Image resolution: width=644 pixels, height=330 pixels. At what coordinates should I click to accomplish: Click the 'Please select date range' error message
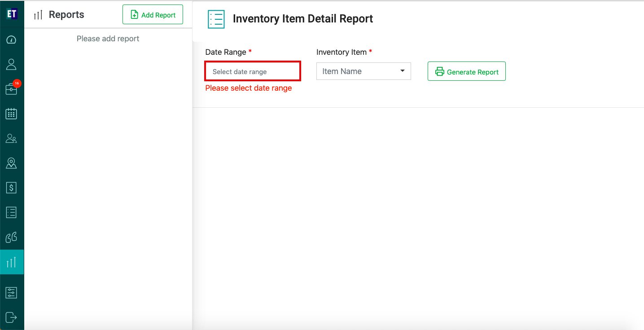(x=249, y=88)
